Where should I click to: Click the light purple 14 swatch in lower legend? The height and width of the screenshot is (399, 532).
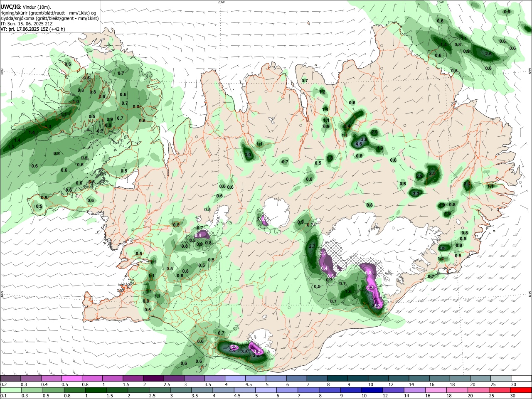coord(414,390)
